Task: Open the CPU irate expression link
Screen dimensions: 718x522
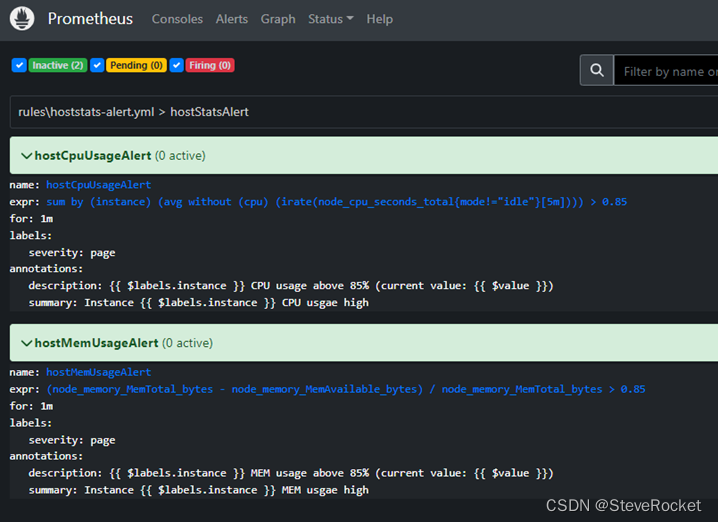Action: click(x=337, y=202)
